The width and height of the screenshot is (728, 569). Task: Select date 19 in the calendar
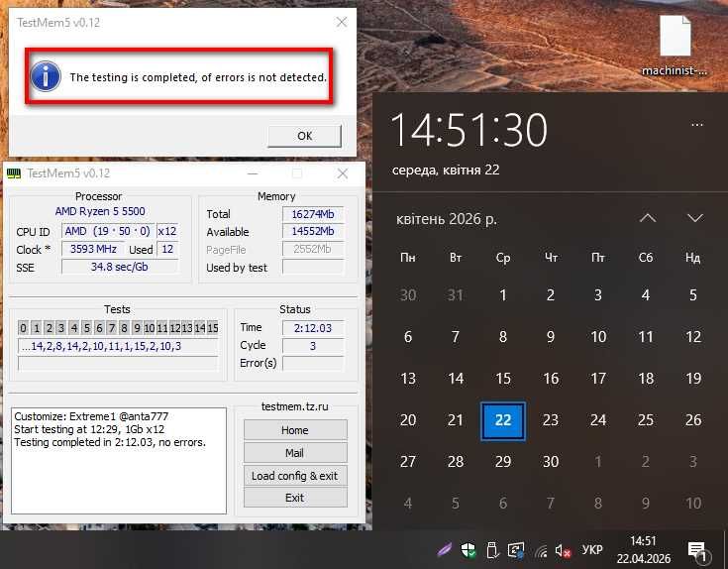[693, 379]
